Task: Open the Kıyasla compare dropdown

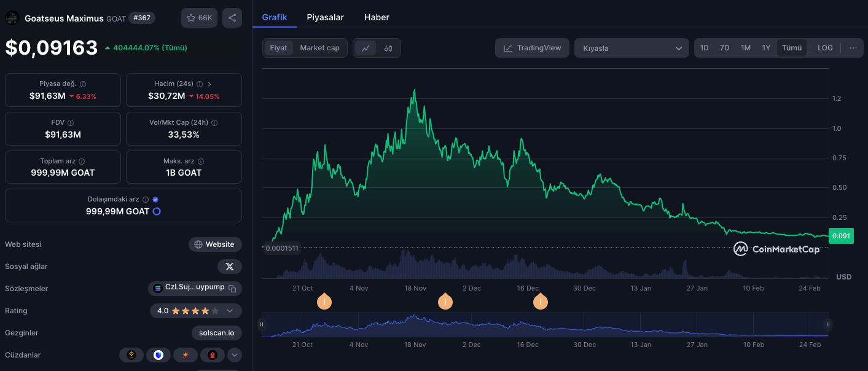Action: pos(631,48)
